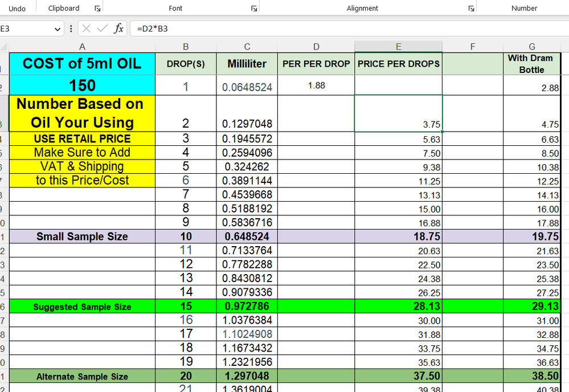Click the Name Box resize dots handle

(x=70, y=28)
